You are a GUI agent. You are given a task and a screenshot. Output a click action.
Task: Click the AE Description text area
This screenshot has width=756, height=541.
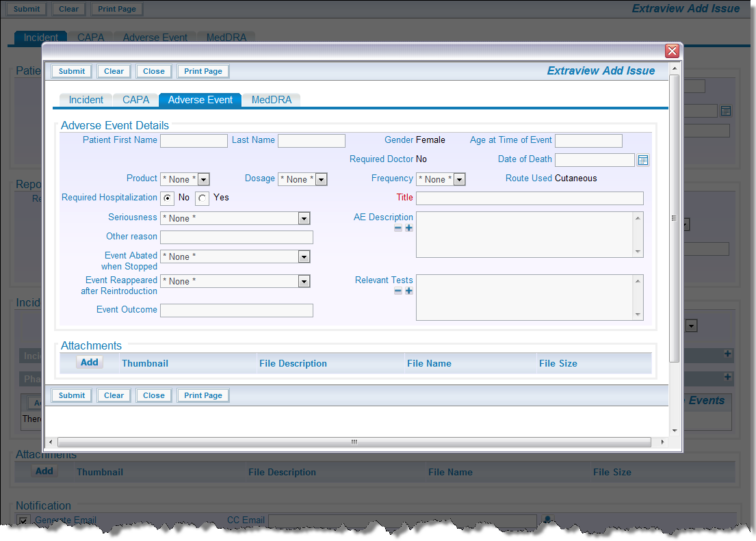click(525, 235)
